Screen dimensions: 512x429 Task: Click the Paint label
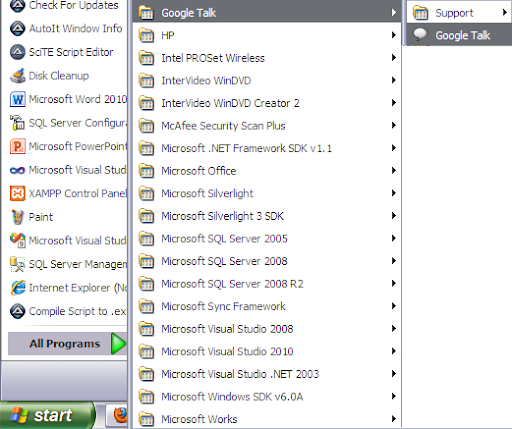click(x=41, y=217)
